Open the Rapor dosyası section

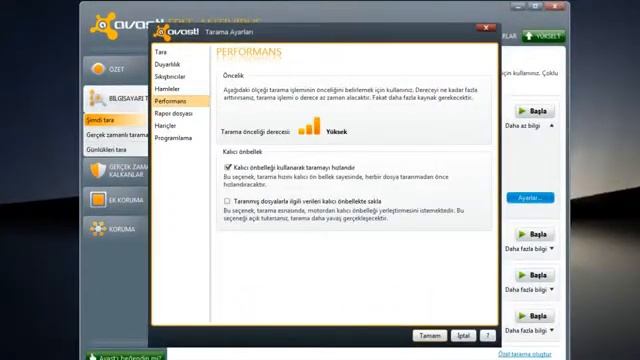(173, 113)
